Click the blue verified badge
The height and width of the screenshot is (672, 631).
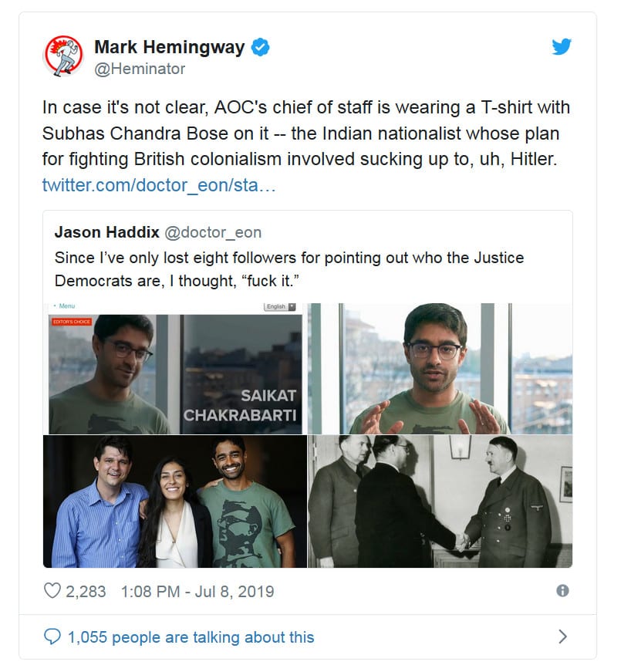(x=261, y=47)
